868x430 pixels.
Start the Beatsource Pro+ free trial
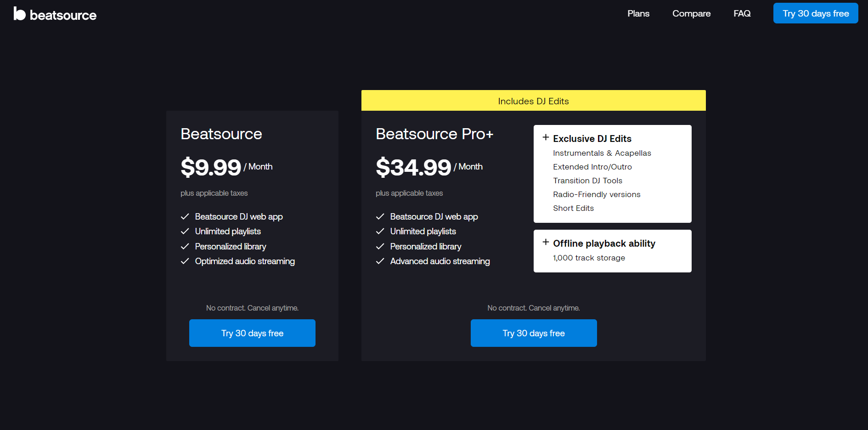[534, 333]
